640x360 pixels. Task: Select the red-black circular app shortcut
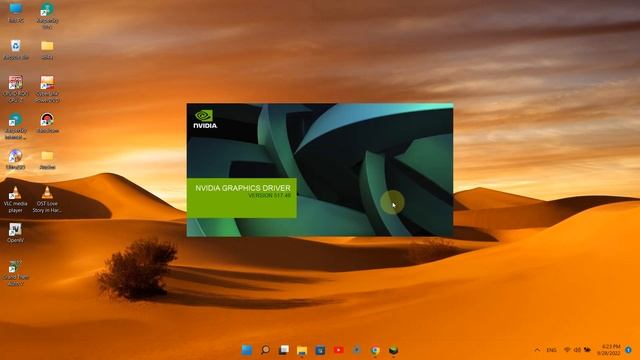[x=47, y=123]
